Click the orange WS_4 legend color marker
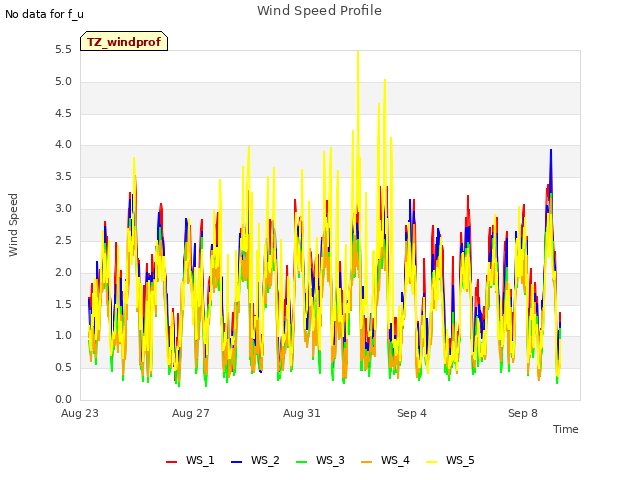Viewport: 640px width, 480px height. click(x=366, y=462)
